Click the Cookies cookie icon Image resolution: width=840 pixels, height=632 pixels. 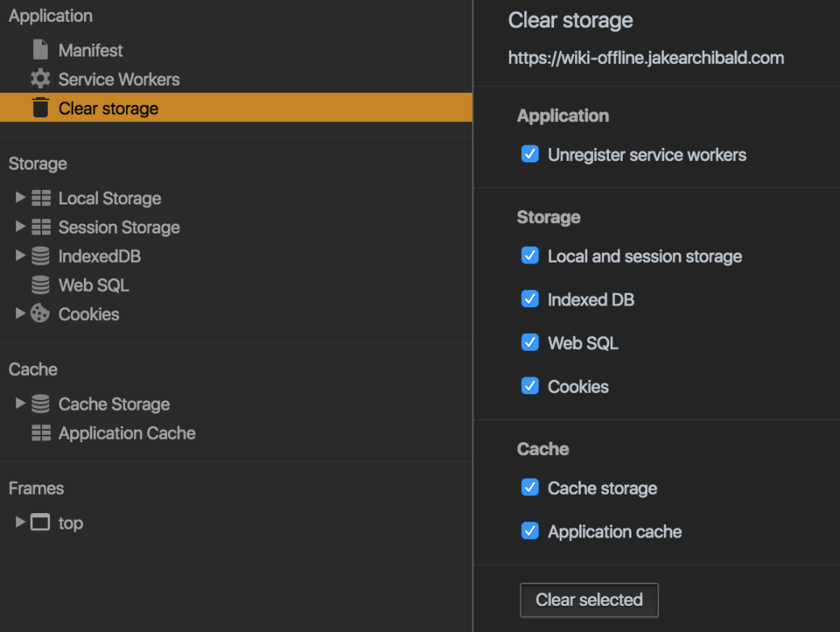(40, 314)
